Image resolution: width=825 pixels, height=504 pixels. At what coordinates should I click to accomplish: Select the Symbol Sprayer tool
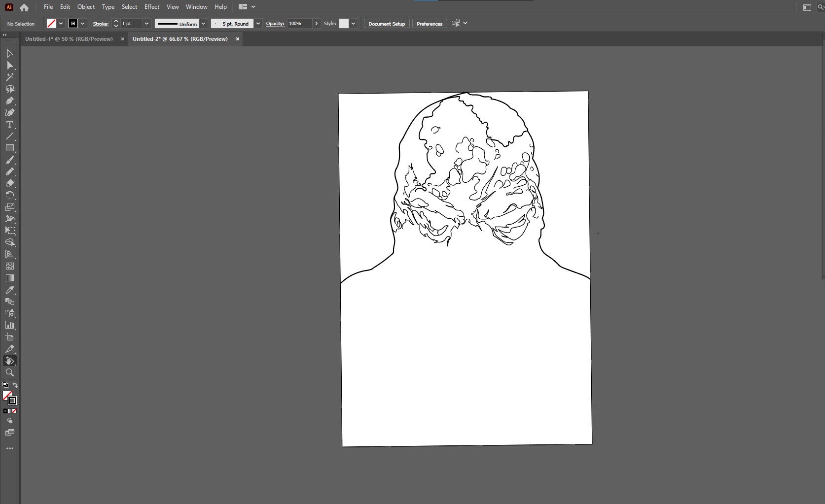[x=10, y=313]
